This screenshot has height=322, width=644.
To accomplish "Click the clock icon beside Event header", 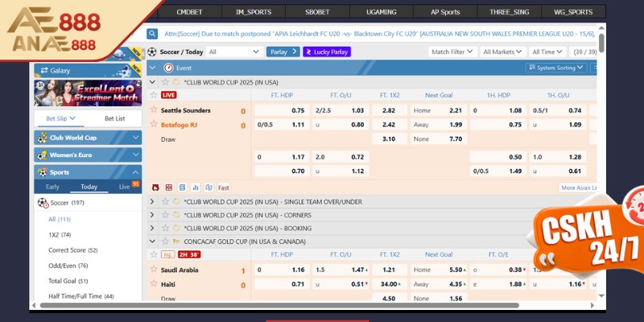I will pos(167,68).
